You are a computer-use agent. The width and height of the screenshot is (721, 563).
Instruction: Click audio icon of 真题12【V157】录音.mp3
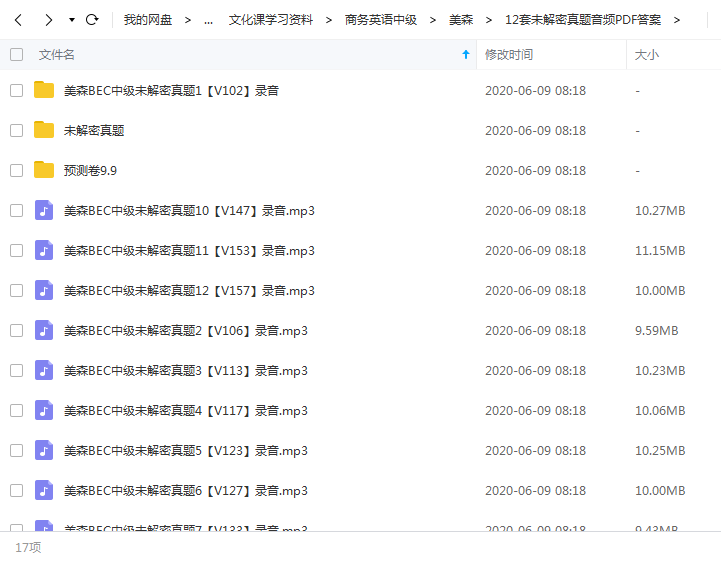(x=44, y=290)
